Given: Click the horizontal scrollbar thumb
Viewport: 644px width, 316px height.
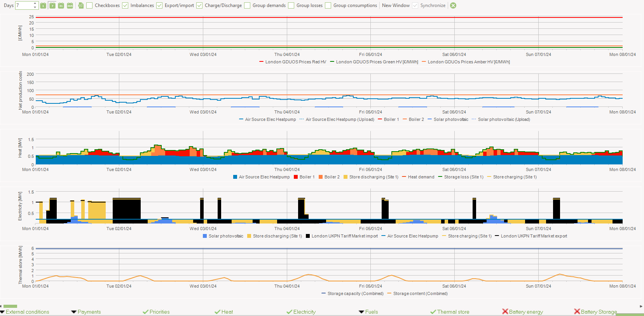Looking at the screenshot, I should pos(10,306).
